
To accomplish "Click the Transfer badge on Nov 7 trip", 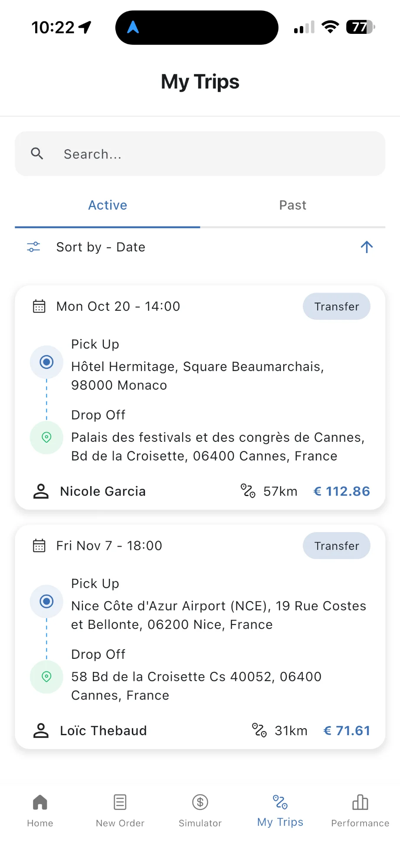I will [x=336, y=546].
